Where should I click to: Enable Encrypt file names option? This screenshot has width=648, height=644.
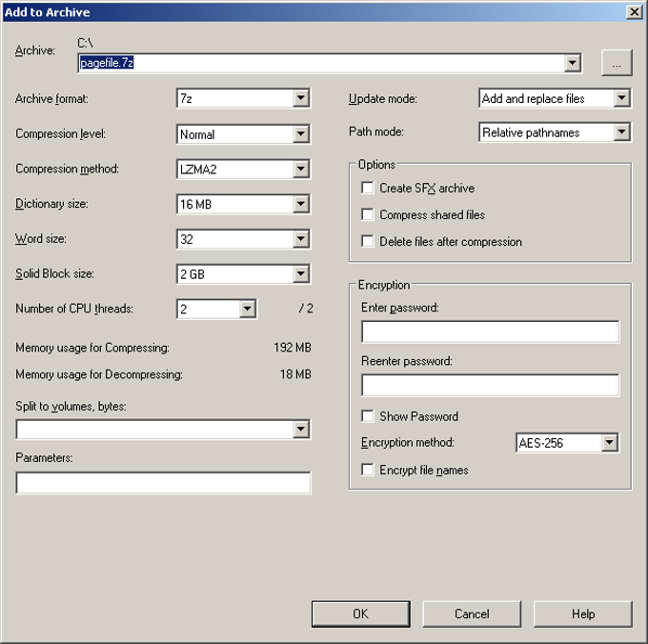[368, 470]
